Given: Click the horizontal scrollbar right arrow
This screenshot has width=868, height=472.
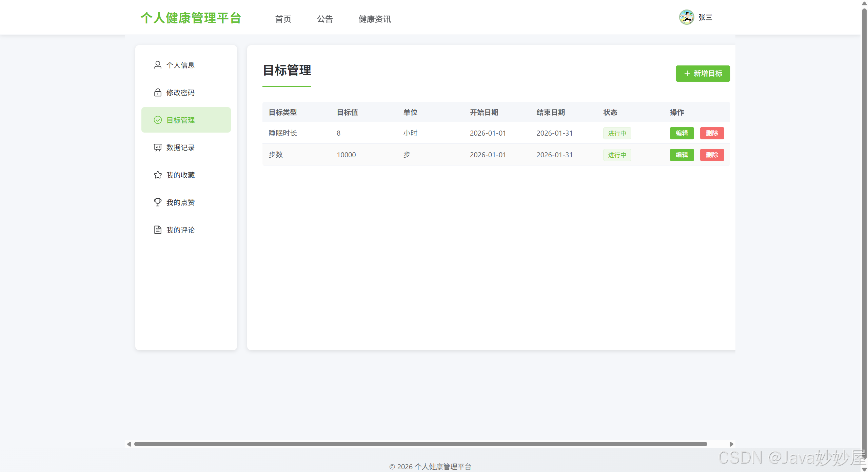Looking at the screenshot, I should pyautogui.click(x=731, y=444).
